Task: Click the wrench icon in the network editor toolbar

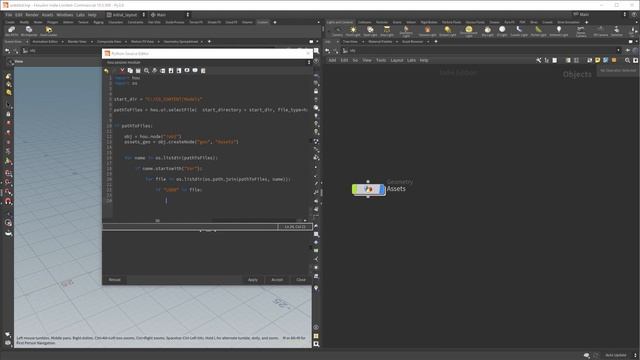Action: [538, 60]
